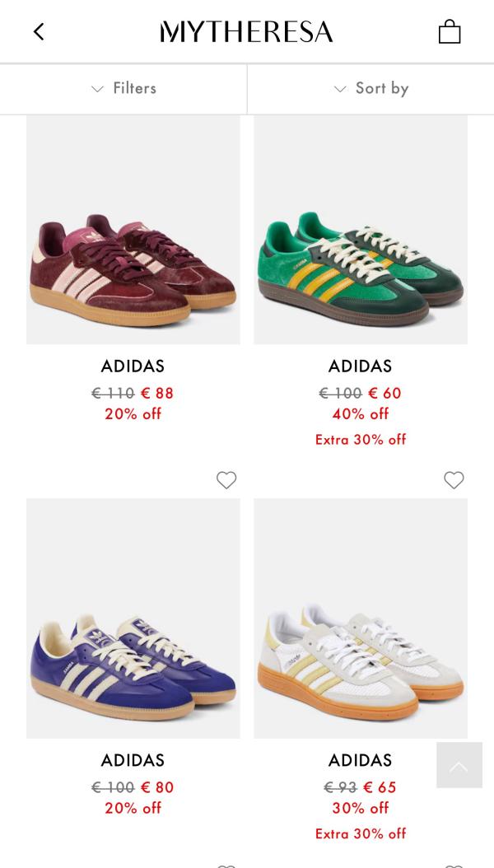The height and width of the screenshot is (868, 494).
Task: Toggle wishlist heart above the blue sneaker
Action: click(x=226, y=480)
